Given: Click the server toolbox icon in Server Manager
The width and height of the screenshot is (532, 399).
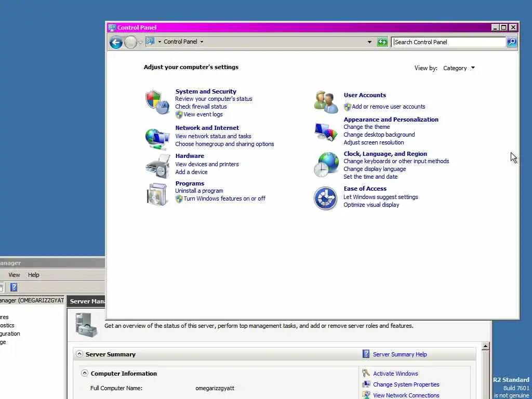Looking at the screenshot, I should pos(86,325).
